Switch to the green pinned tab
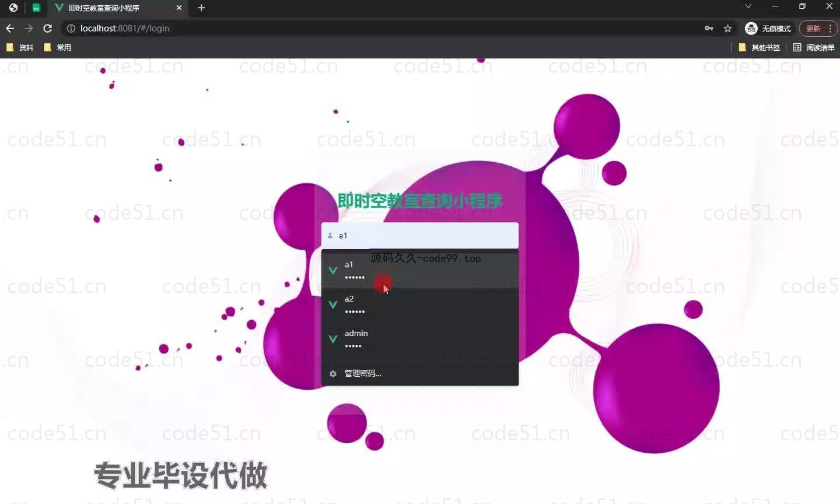840x504 pixels. (36, 8)
